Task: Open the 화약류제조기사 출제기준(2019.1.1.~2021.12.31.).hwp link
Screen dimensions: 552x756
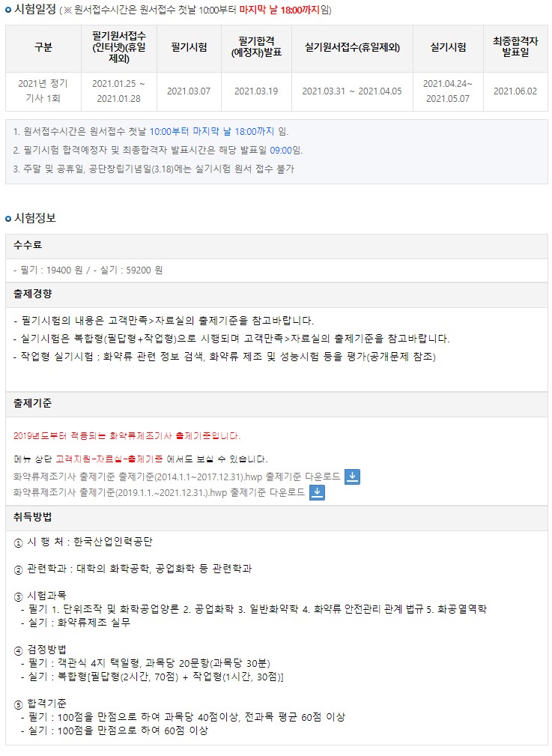Action: (159, 492)
